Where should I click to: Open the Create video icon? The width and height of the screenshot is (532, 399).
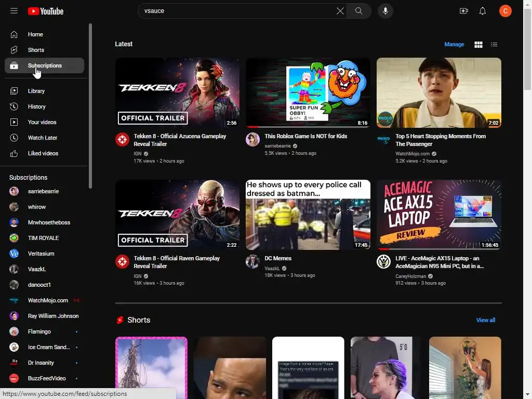[x=463, y=11]
